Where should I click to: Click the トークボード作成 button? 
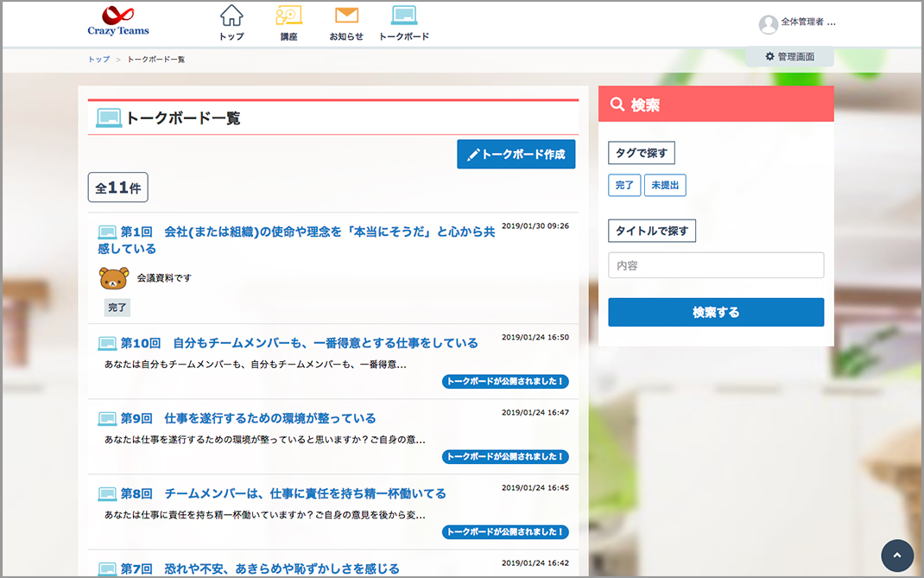pos(516,154)
